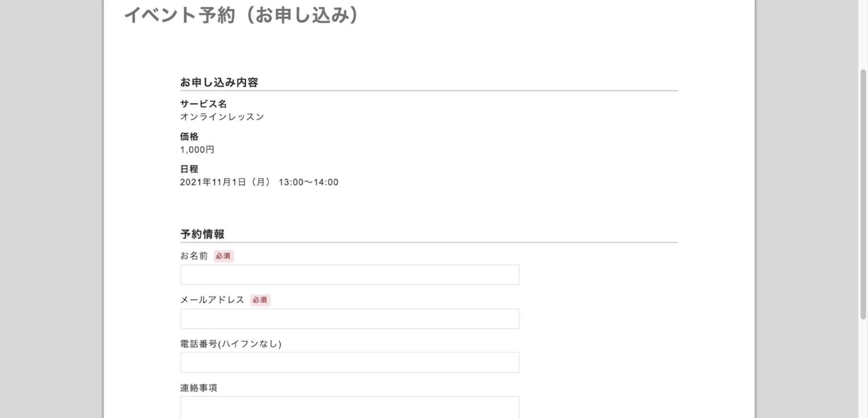Click the 予約情報 section heading
868x418 pixels.
point(202,234)
